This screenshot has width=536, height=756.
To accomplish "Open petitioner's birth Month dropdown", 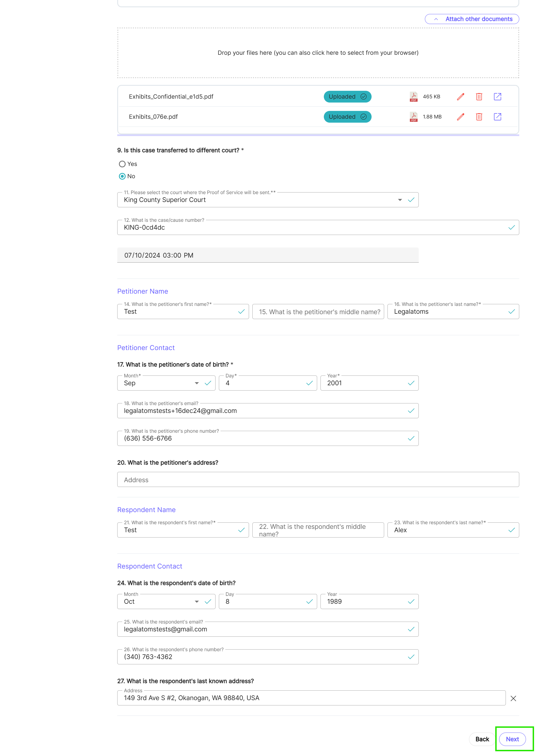I will coord(196,384).
